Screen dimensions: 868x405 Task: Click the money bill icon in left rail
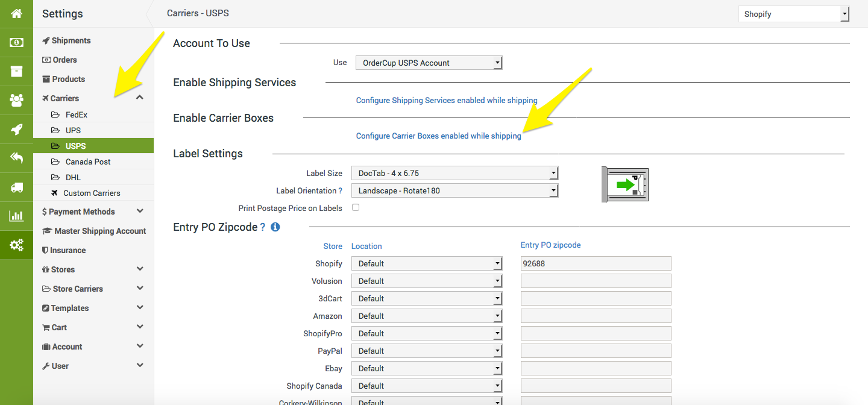16,43
